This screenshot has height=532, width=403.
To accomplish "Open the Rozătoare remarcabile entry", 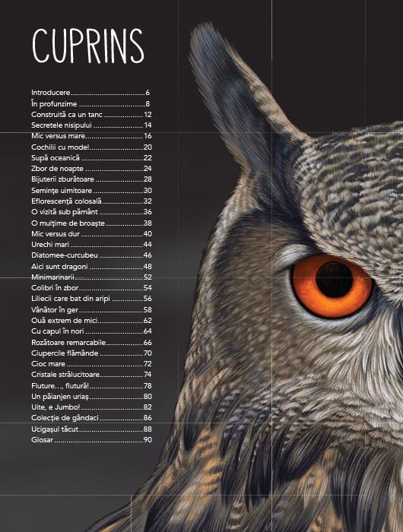I will 91,343.
